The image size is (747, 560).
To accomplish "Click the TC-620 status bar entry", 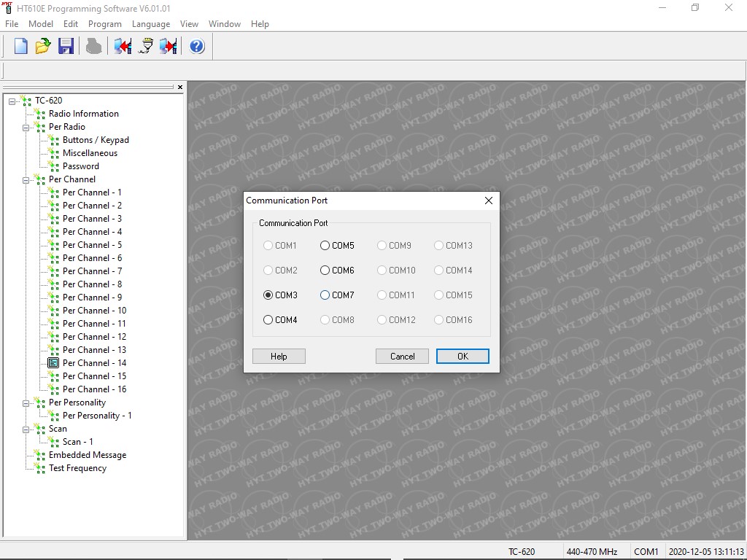I will point(522,551).
